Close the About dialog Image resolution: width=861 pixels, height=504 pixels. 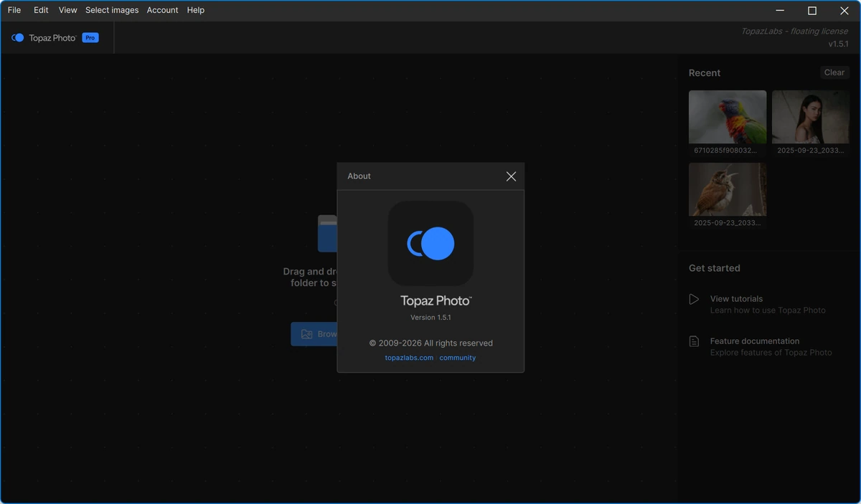511,176
